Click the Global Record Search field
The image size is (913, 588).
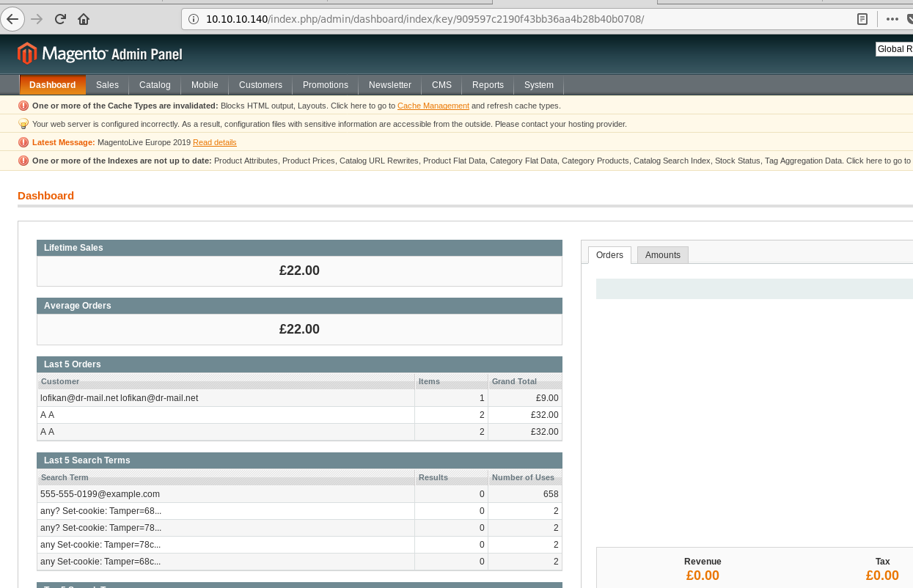(893, 49)
